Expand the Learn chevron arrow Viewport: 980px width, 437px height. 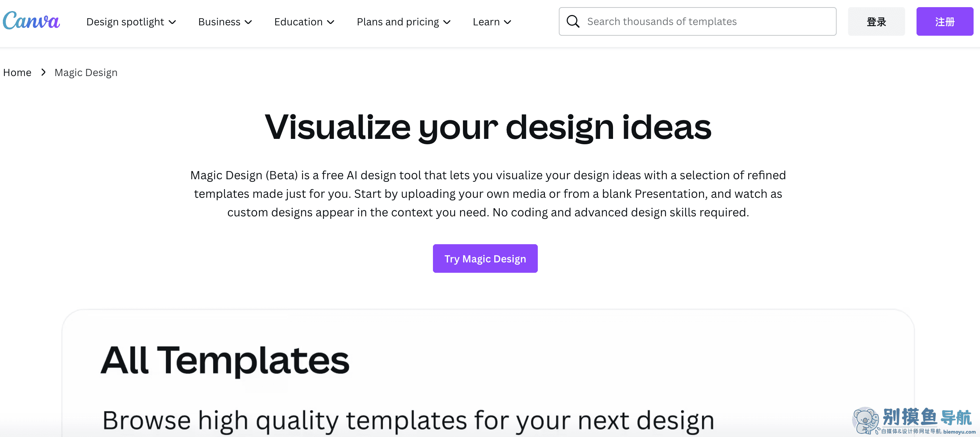(x=507, y=22)
